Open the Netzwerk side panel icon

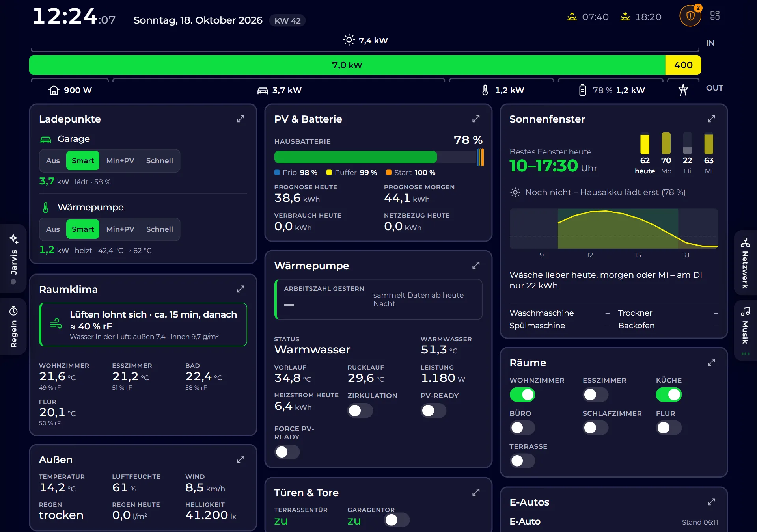[745, 242]
